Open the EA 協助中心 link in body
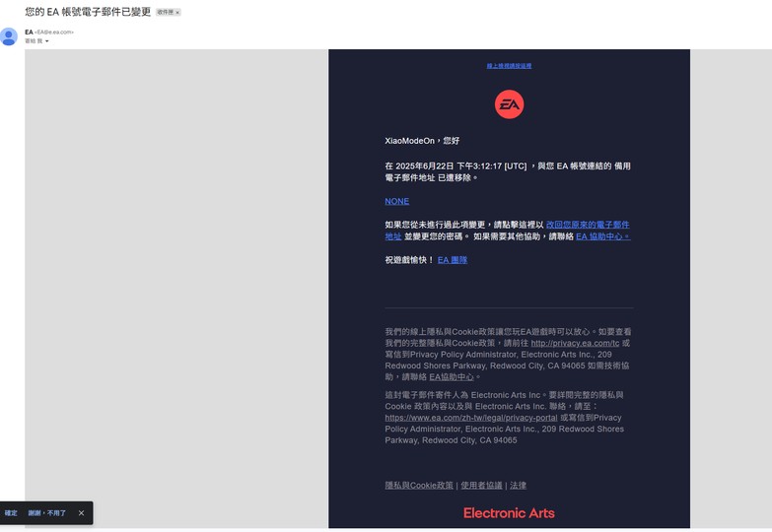 pos(602,236)
